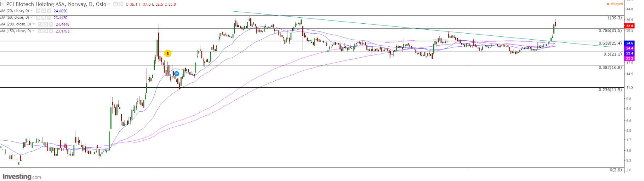Select Fibonacci level label 0.5(21.1)
The image size is (644, 181).
coord(613,54)
